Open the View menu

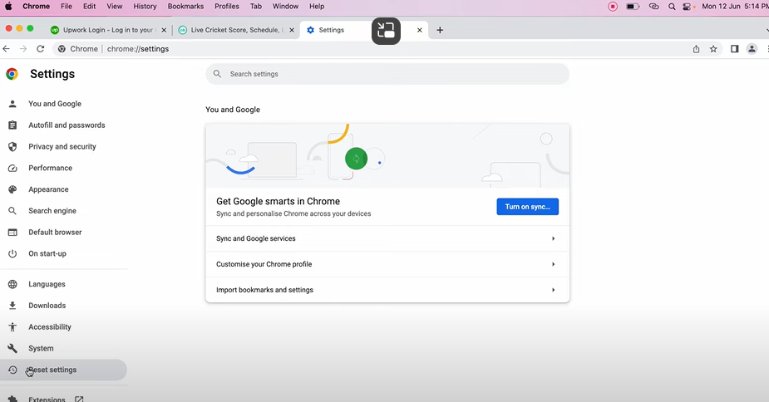pos(114,6)
